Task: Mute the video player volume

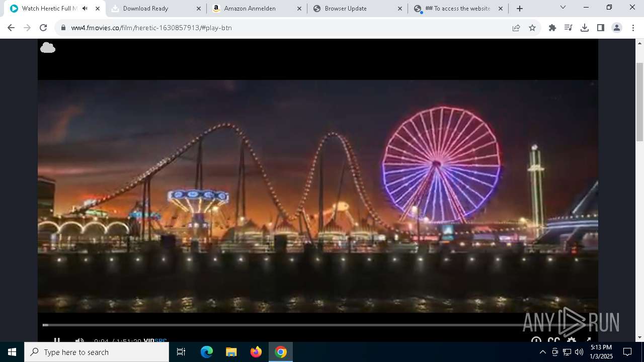Action: pyautogui.click(x=79, y=340)
